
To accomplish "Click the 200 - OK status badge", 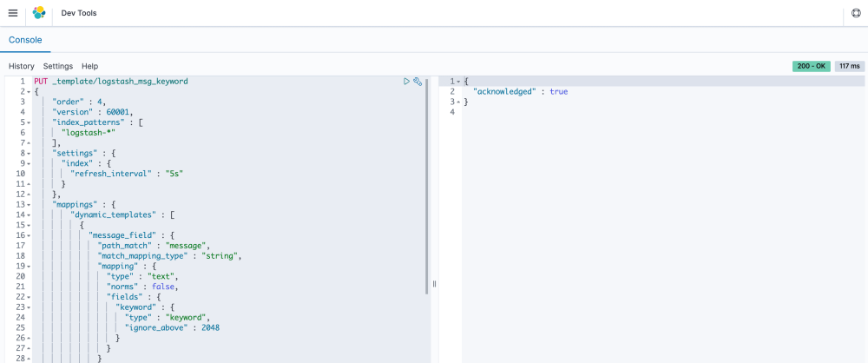I will click(811, 66).
